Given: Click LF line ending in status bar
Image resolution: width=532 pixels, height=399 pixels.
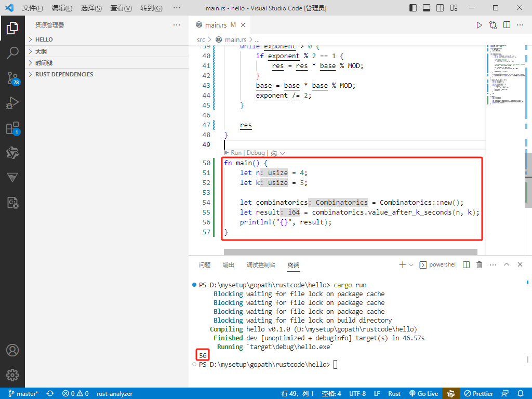Looking at the screenshot, I should pos(377,394).
